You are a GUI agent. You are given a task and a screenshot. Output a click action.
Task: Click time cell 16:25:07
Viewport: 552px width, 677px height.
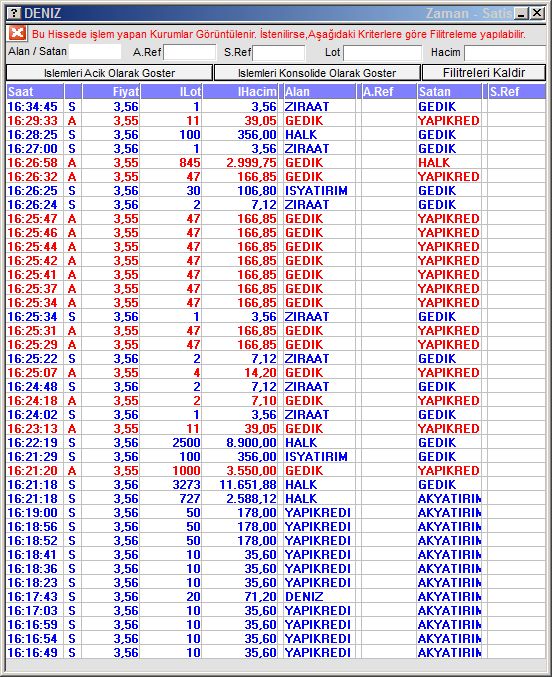pos(32,373)
